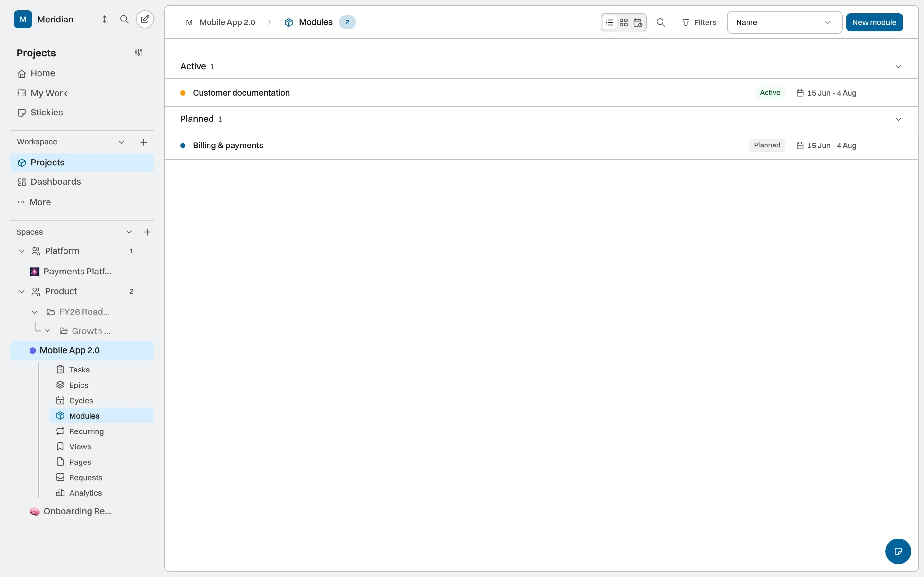Click the sidebar search magnifier icon
Image resolution: width=924 pixels, height=577 pixels.
click(x=124, y=19)
